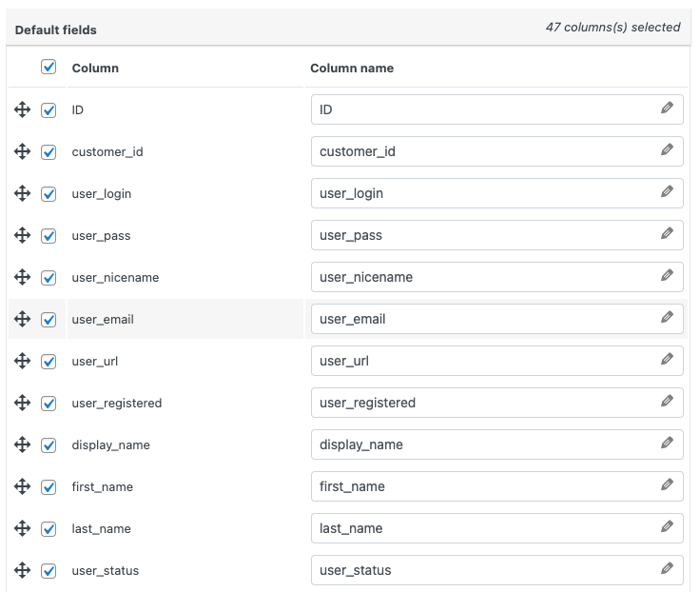Toggle the select-all checkbox in the Column header
This screenshot has height=592, width=700.
click(x=49, y=67)
